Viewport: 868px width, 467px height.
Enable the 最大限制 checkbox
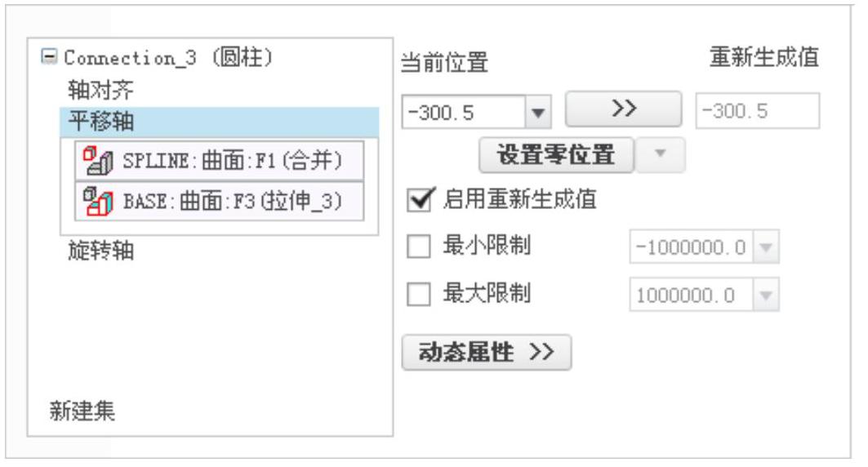pos(419,295)
